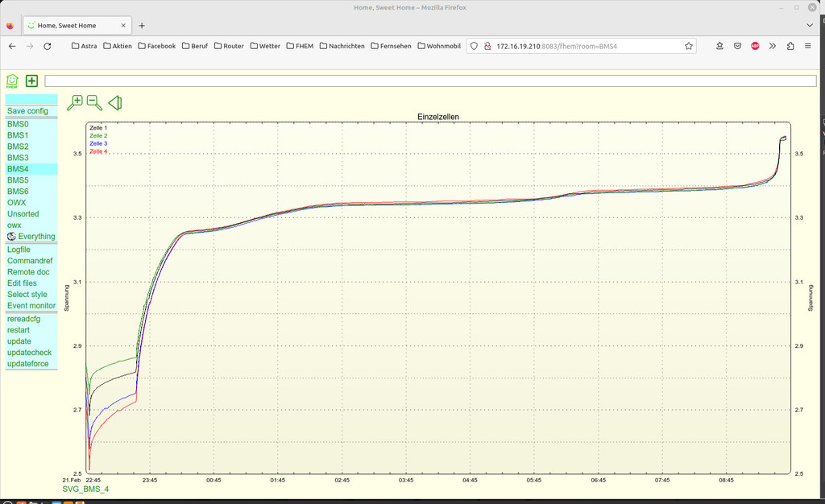Go back one page in Firefox
The width and height of the screenshot is (825, 504).
click(x=12, y=46)
